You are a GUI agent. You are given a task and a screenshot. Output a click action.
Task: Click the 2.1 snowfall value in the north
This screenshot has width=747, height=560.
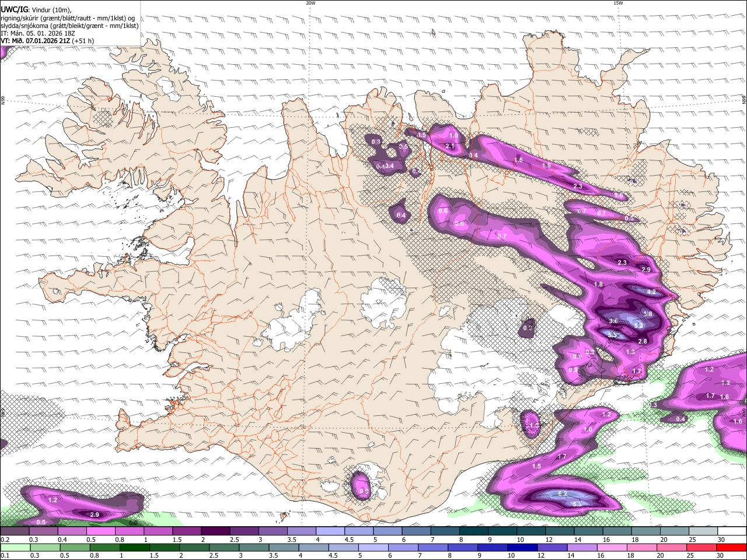coord(450,146)
